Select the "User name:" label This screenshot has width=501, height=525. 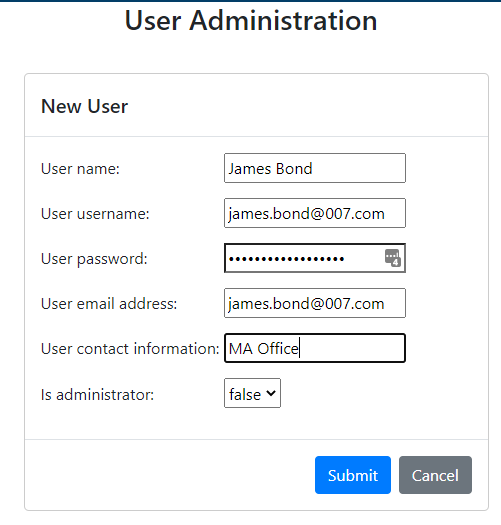point(80,168)
